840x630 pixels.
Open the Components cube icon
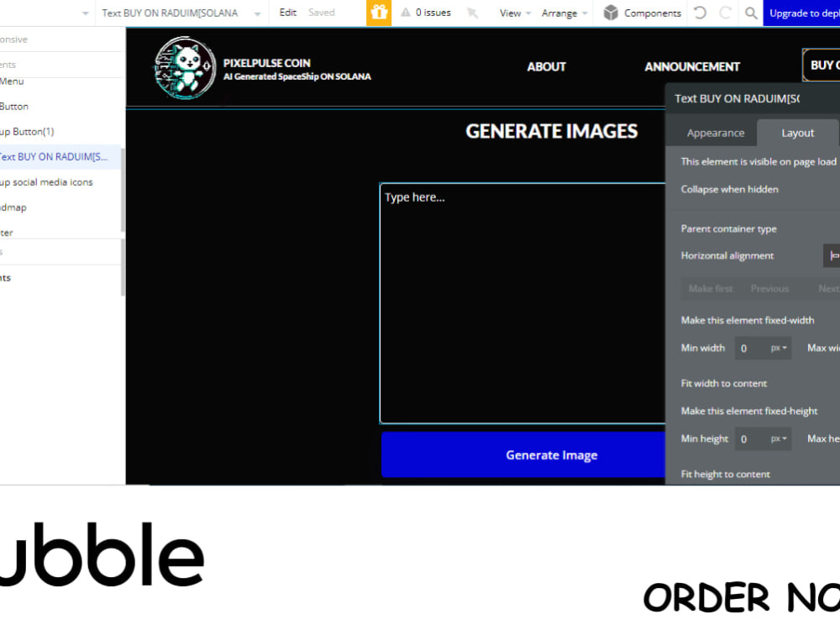coord(611,13)
